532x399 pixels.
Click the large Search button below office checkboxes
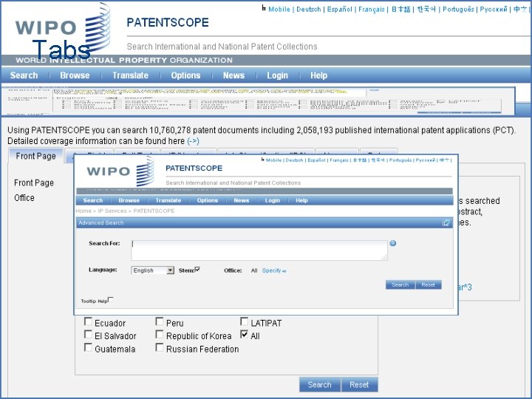(x=320, y=385)
